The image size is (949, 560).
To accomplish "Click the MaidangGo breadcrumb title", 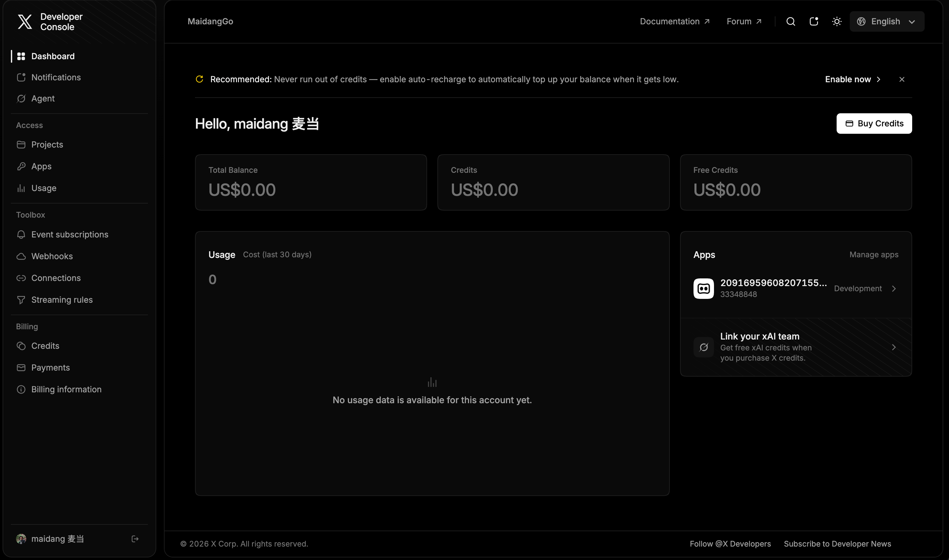I will [210, 21].
